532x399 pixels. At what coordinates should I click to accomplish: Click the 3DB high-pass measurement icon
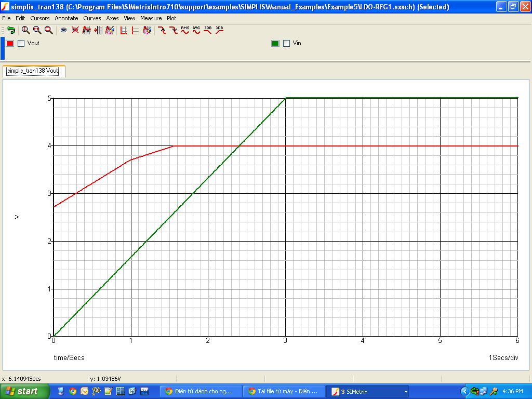coord(220,30)
